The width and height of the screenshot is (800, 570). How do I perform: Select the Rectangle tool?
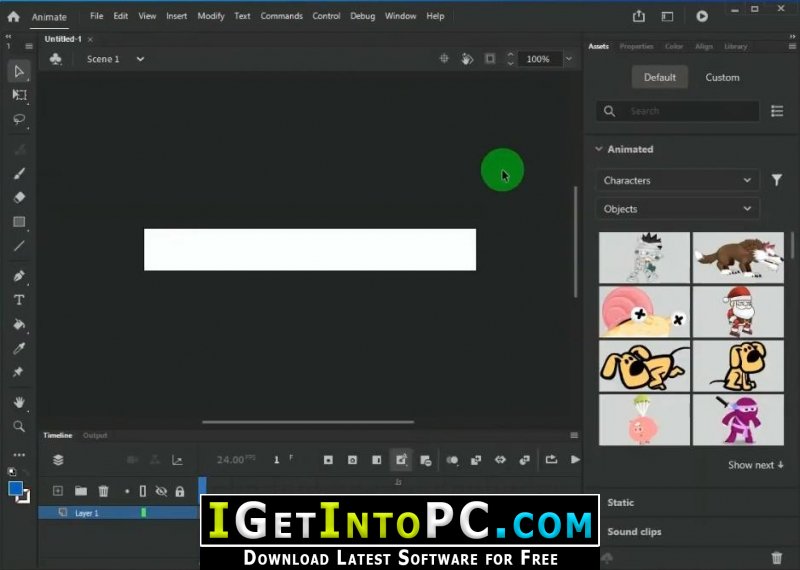pos(19,221)
